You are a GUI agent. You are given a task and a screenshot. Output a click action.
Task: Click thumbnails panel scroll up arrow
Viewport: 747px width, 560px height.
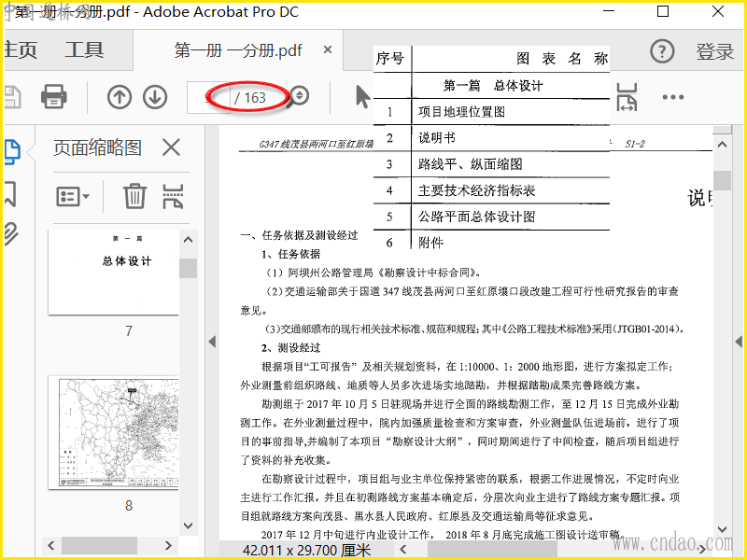click(189, 240)
